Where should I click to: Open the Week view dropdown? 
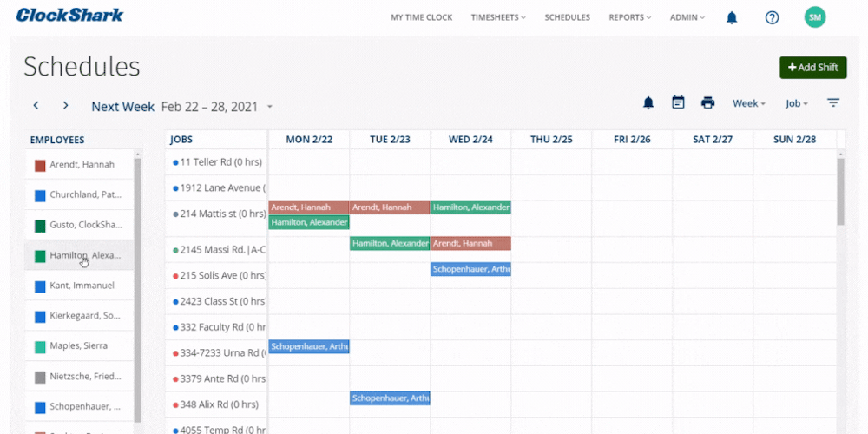point(749,103)
